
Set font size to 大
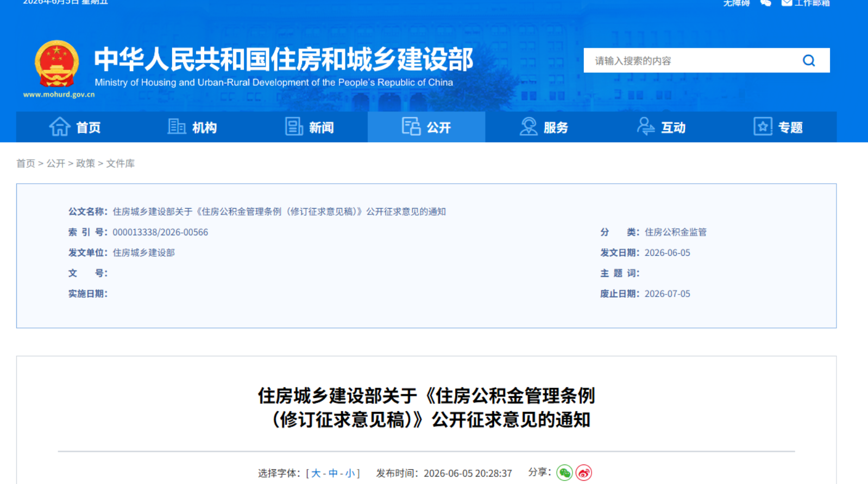(x=316, y=473)
